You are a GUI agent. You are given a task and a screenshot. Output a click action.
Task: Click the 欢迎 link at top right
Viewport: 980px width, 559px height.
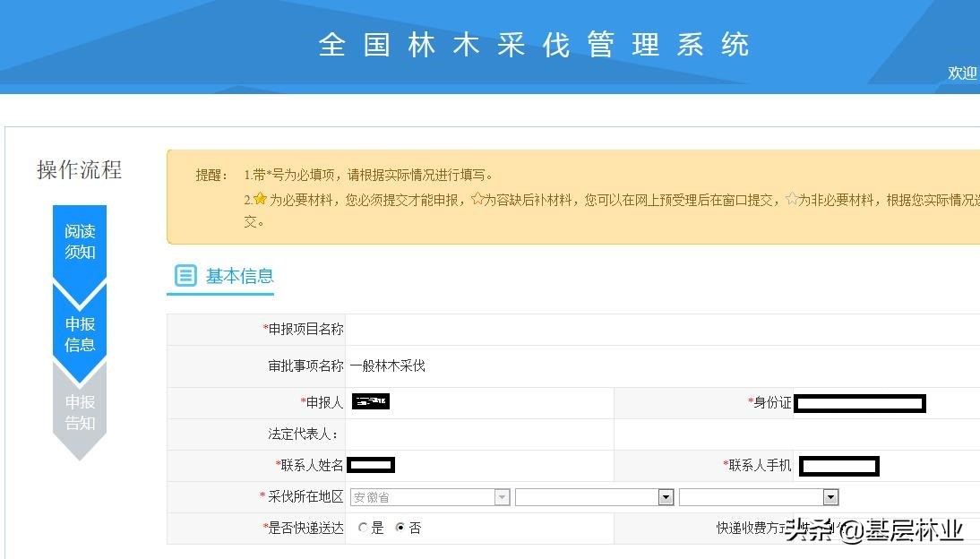pos(961,73)
